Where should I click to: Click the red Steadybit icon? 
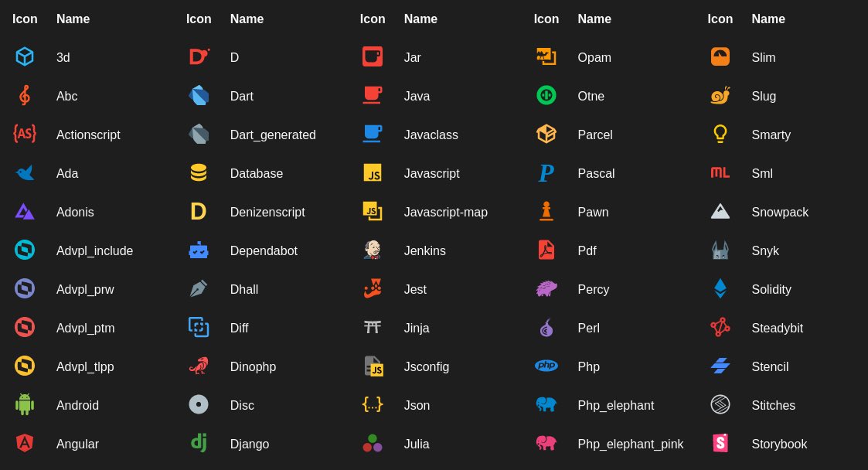point(720,327)
